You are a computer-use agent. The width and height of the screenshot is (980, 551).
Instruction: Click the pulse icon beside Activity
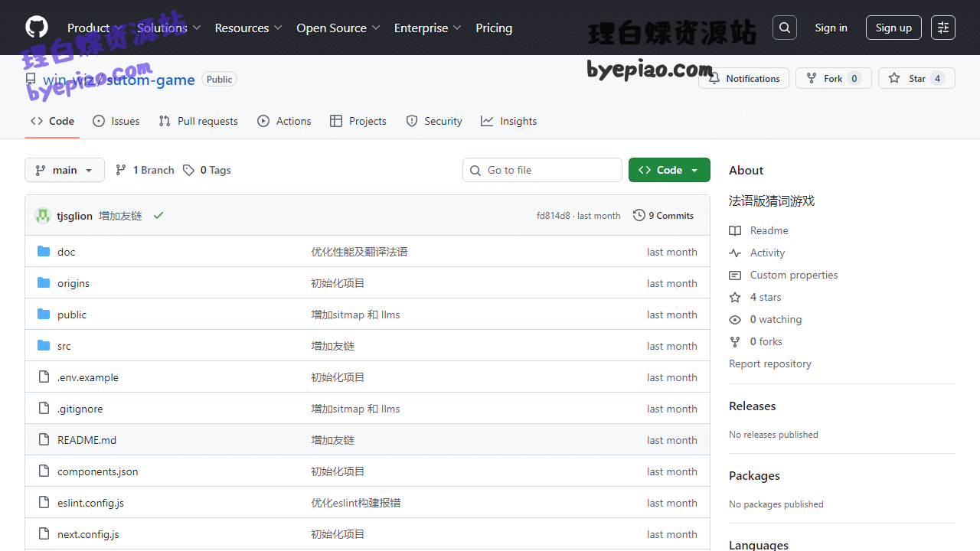735,253
